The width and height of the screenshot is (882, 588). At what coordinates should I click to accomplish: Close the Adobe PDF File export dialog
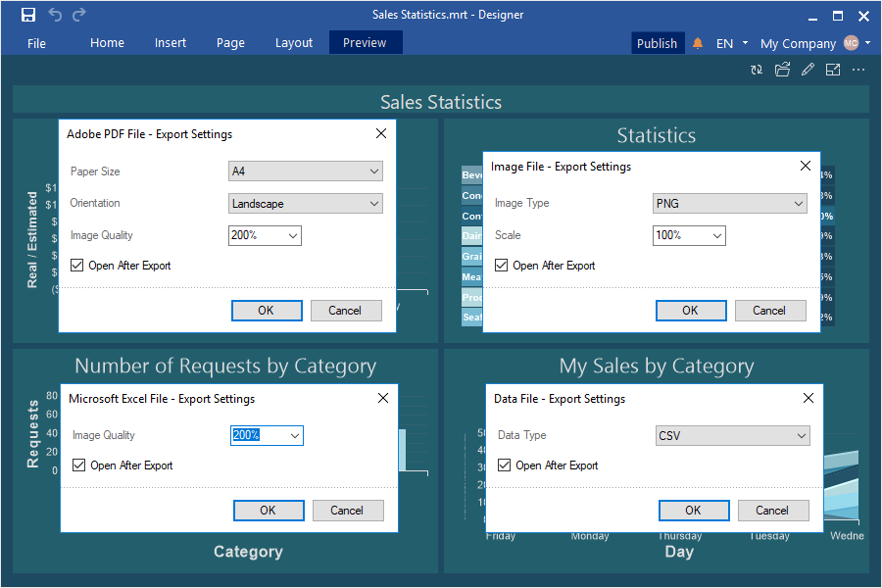point(381,134)
